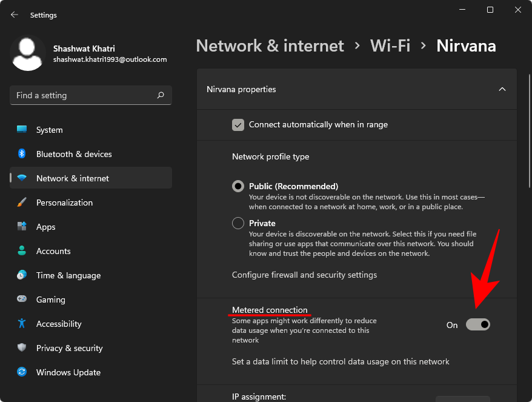Open System settings from the sidebar
Viewport: 532px width, 402px height.
click(22, 130)
